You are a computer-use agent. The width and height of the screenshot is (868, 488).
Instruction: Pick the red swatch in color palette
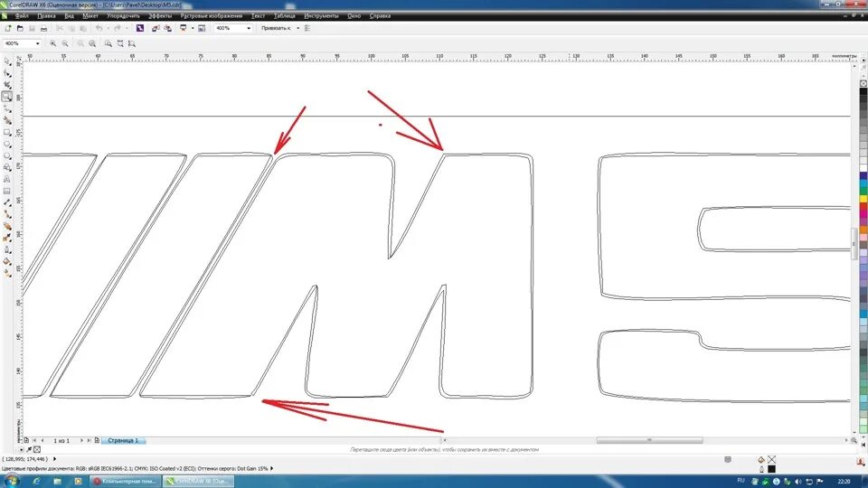pyautogui.click(x=863, y=206)
